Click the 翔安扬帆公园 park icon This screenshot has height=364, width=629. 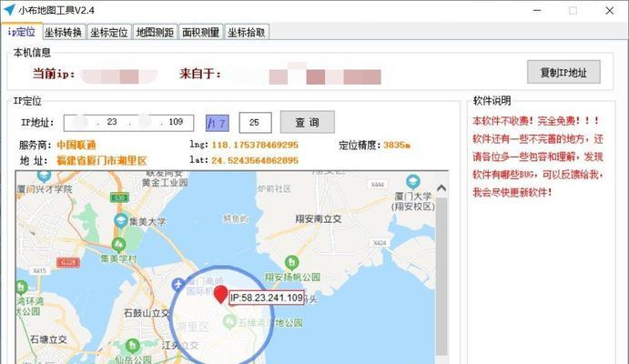291,263
